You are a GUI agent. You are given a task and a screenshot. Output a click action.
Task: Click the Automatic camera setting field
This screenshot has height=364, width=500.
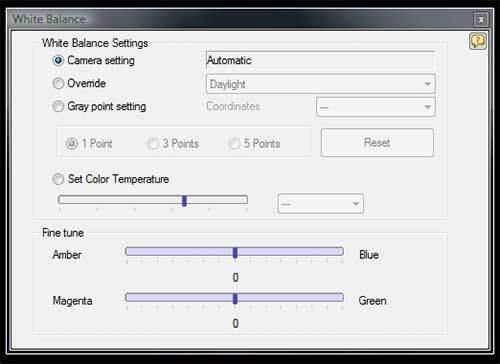point(321,60)
